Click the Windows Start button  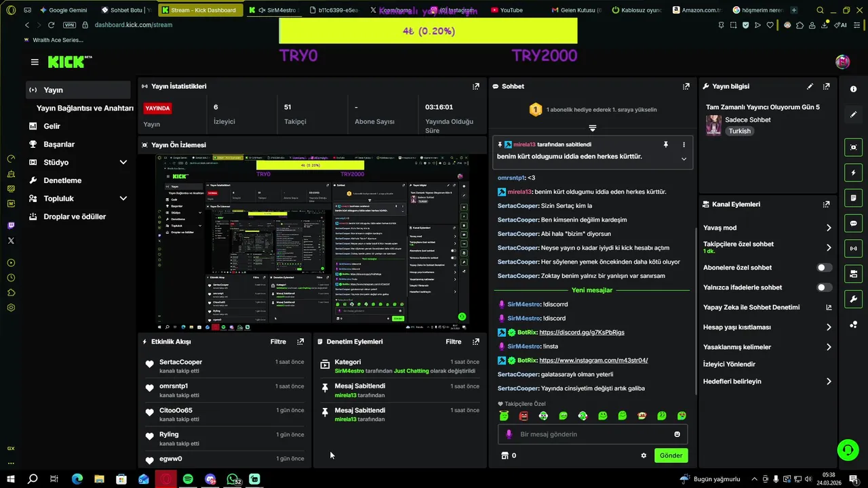[x=11, y=479]
